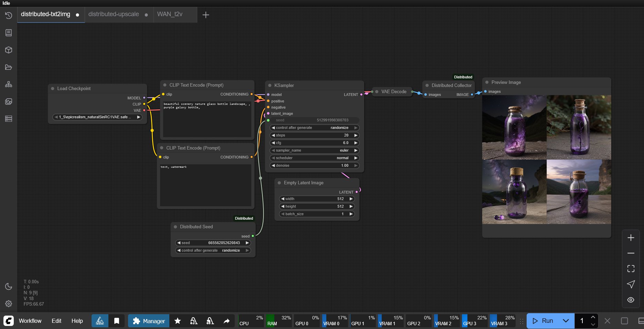644x329 pixels.
Task: Open the Workflow menu
Action: click(x=30, y=321)
